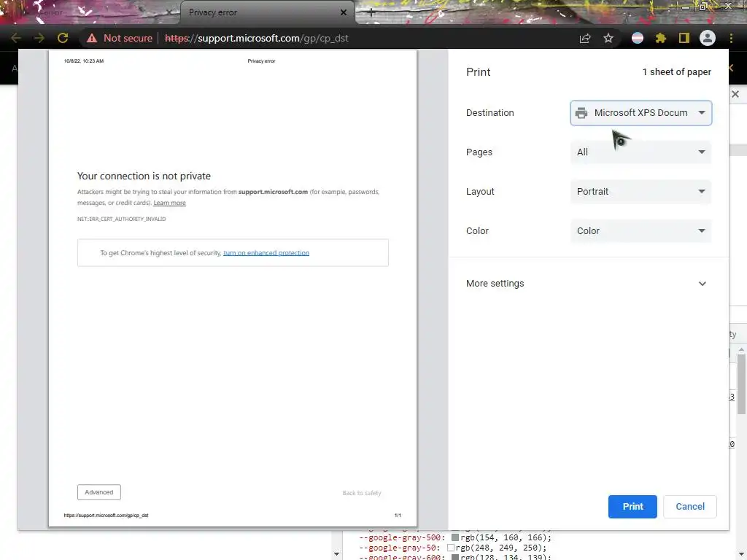Screen dimensions: 747x560
Task: Select the Privacy error tab
Action: click(x=268, y=13)
